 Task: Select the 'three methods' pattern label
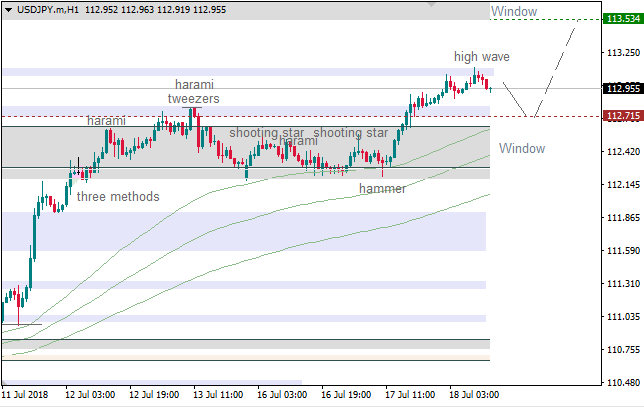click(x=118, y=196)
